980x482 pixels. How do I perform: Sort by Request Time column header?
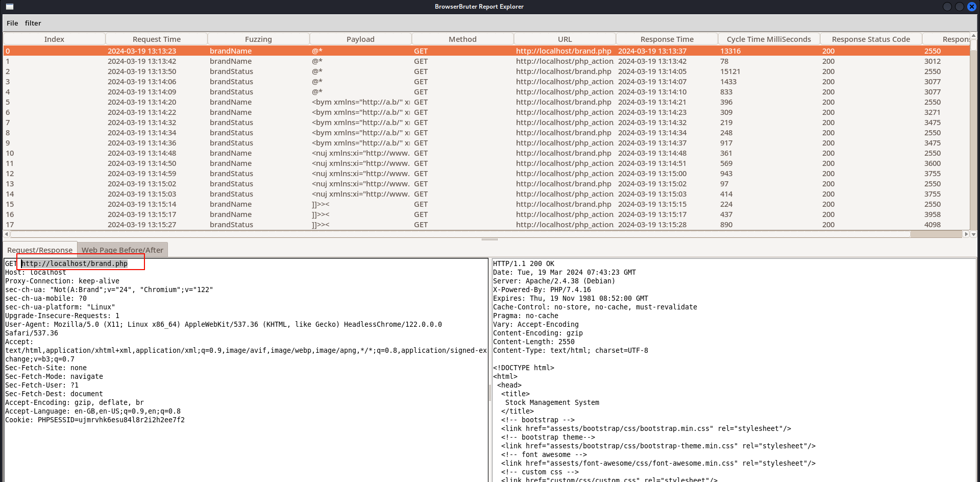pos(157,39)
